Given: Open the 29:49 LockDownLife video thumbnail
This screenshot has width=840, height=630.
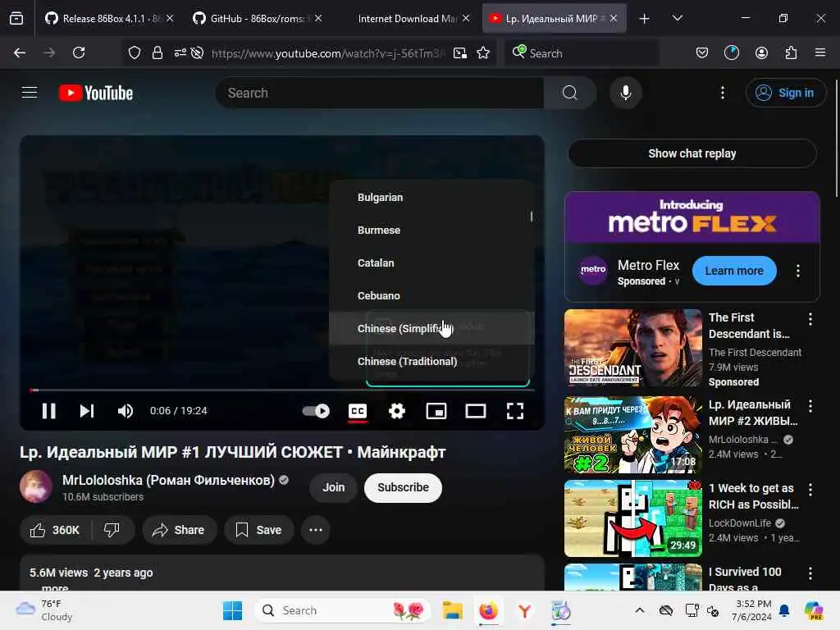Looking at the screenshot, I should [x=633, y=518].
